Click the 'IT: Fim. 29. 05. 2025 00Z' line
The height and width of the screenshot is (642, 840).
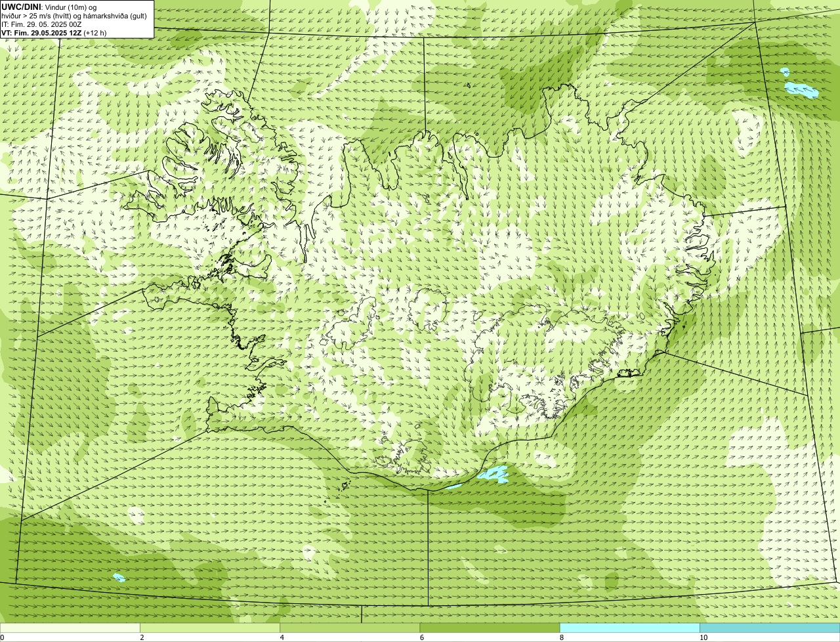point(42,24)
